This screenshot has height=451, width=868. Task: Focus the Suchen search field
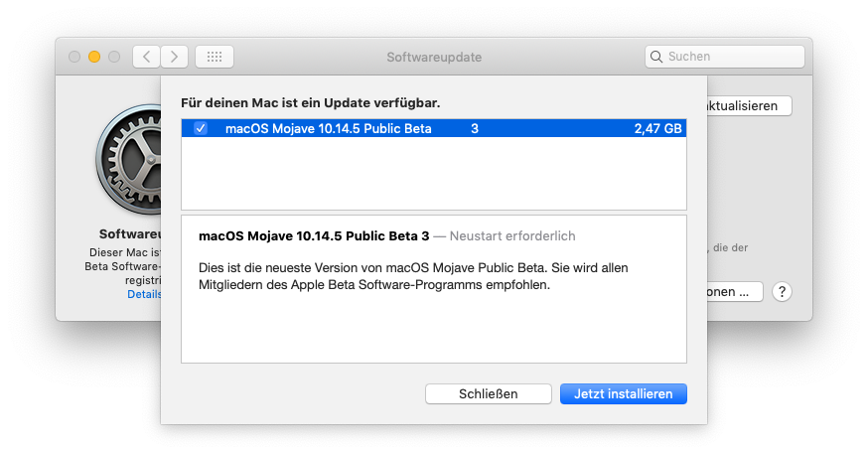[731, 57]
